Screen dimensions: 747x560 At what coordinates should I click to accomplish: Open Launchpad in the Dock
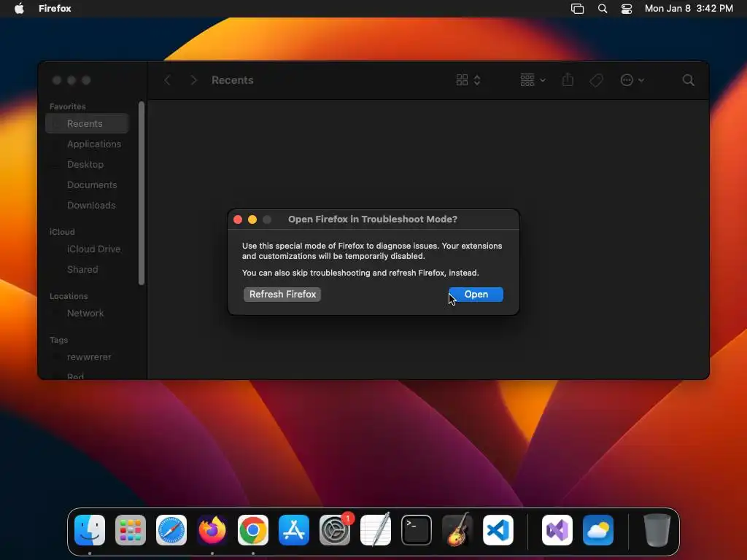tap(131, 530)
